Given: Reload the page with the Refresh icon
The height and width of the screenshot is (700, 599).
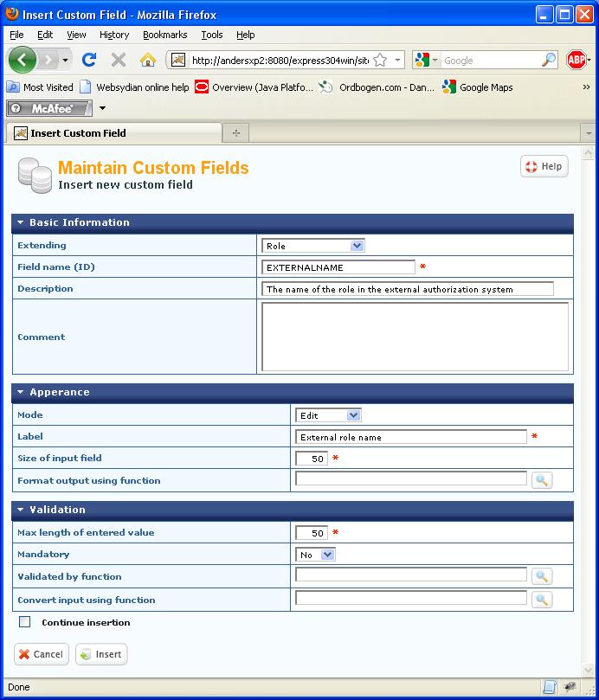Looking at the screenshot, I should 89,60.
